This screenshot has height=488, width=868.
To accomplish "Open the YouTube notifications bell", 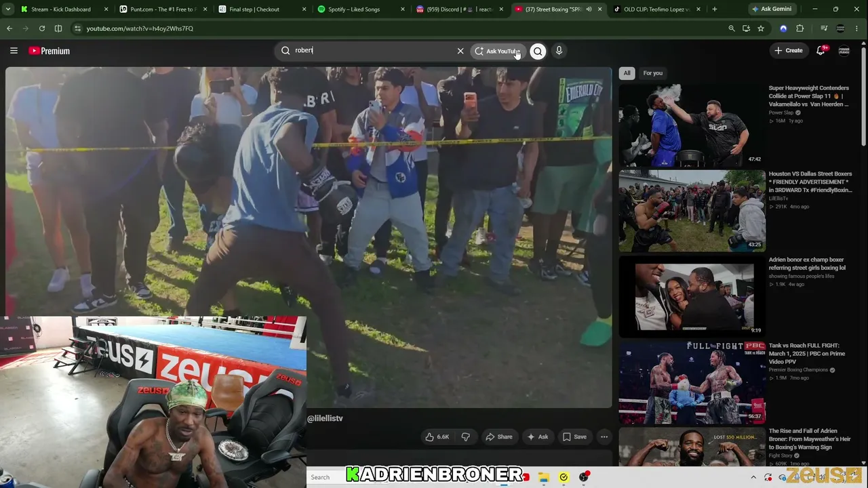I will pos(821,51).
